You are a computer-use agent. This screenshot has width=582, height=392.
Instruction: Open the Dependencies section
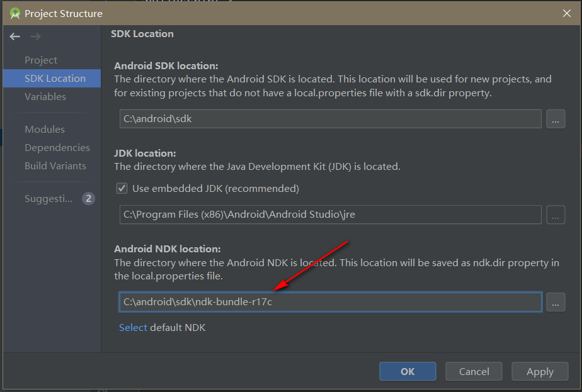pos(57,148)
